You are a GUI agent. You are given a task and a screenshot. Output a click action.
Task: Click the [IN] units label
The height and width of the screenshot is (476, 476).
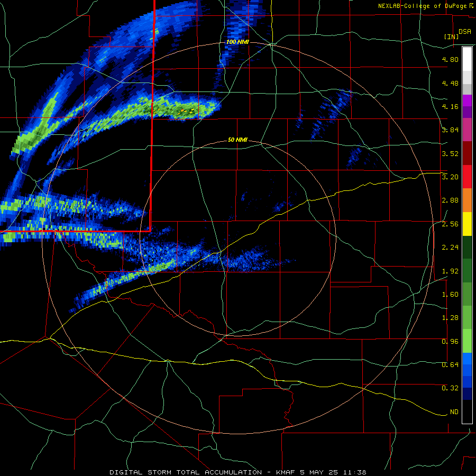[452, 36]
